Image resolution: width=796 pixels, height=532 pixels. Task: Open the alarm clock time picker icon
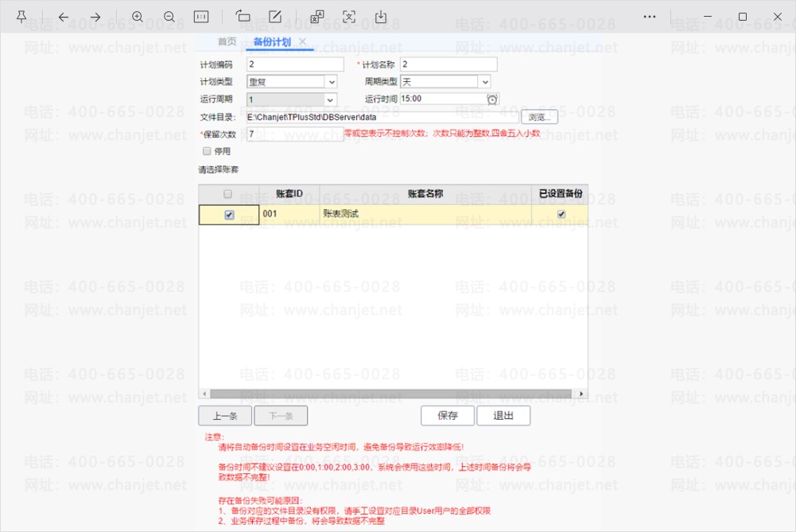pyautogui.click(x=492, y=99)
